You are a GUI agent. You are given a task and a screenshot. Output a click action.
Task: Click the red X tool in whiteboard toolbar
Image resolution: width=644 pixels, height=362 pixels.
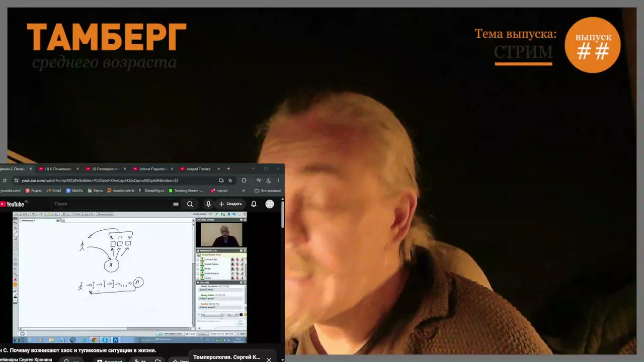pos(16,280)
